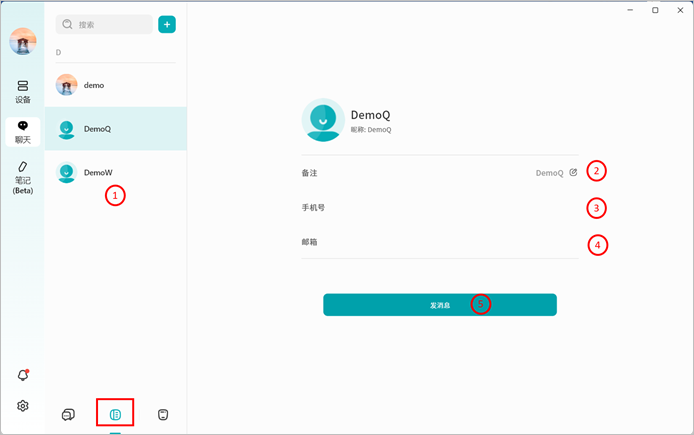This screenshot has width=694, height=435.
Task: Click your profile avatar at top left
Action: [22, 41]
